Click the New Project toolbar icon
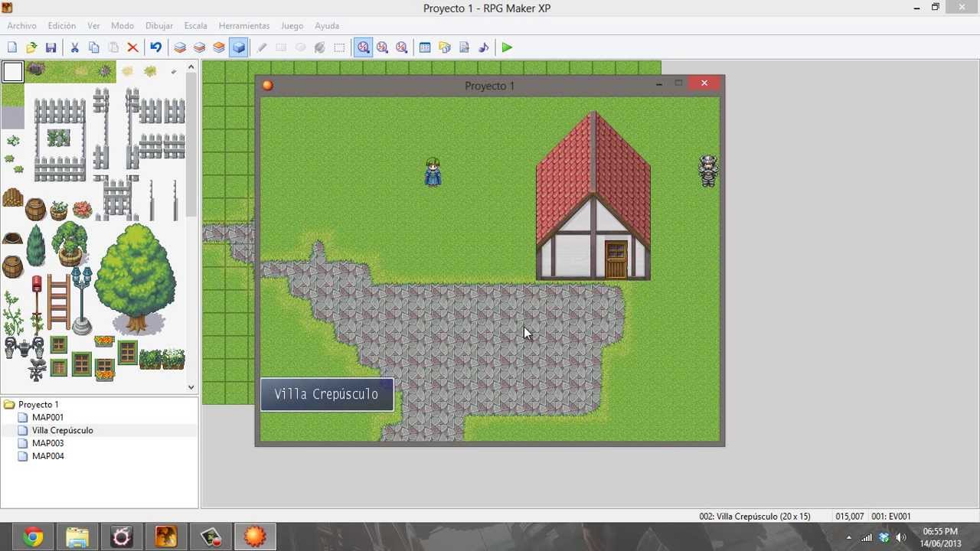Image resolution: width=980 pixels, height=551 pixels. pos(12,47)
